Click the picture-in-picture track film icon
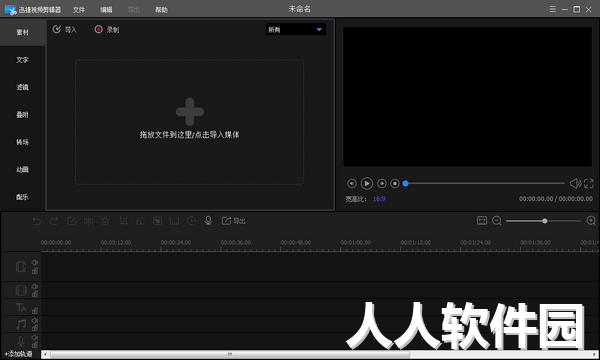Image resolution: width=600 pixels, height=360 pixels. point(21,290)
